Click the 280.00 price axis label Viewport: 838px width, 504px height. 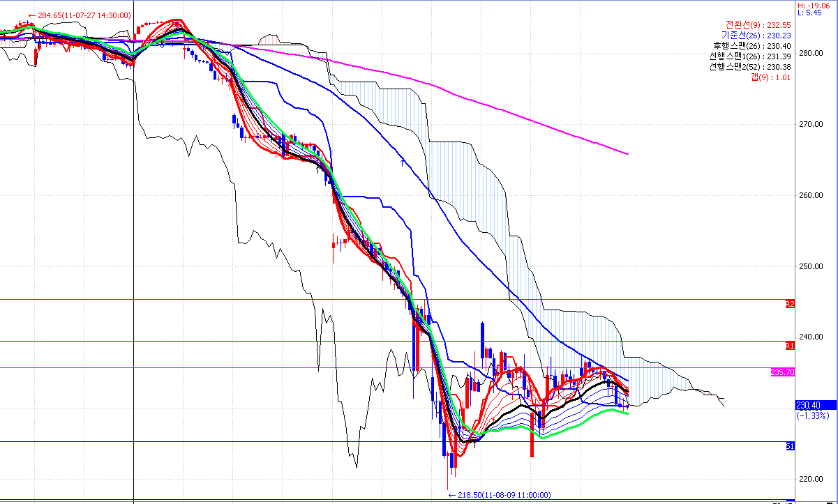(x=808, y=53)
